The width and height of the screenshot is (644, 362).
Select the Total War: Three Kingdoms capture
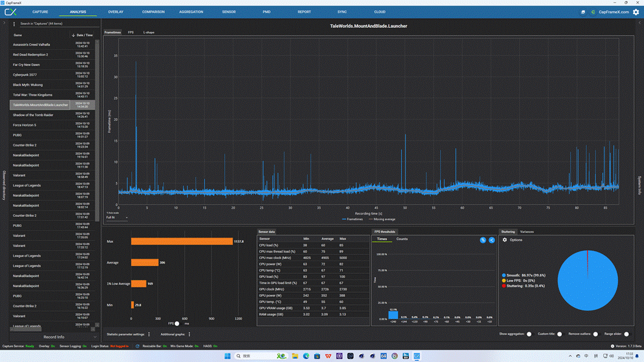click(52, 95)
